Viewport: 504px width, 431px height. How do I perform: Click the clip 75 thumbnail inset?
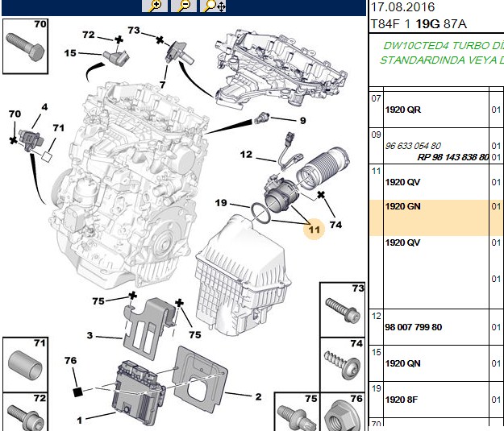(x=297, y=412)
